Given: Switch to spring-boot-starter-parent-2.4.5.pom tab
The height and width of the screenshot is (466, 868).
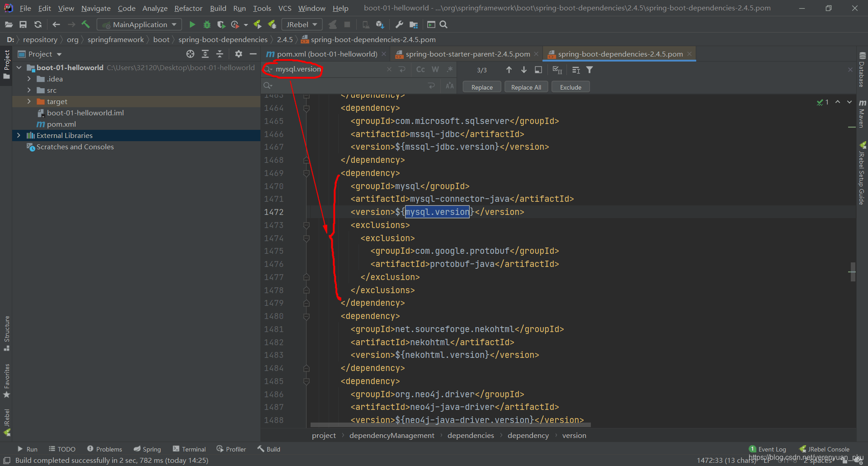Looking at the screenshot, I should [467, 54].
